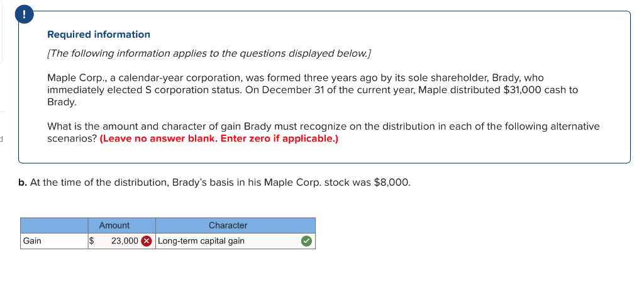
Task: Edit the 23,000 gain amount field
Action: point(124,241)
